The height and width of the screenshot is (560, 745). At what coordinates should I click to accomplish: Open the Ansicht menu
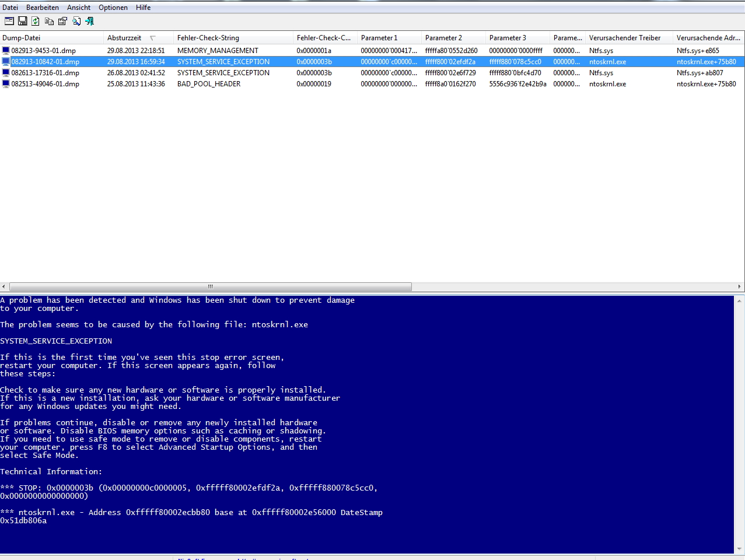pos(79,8)
